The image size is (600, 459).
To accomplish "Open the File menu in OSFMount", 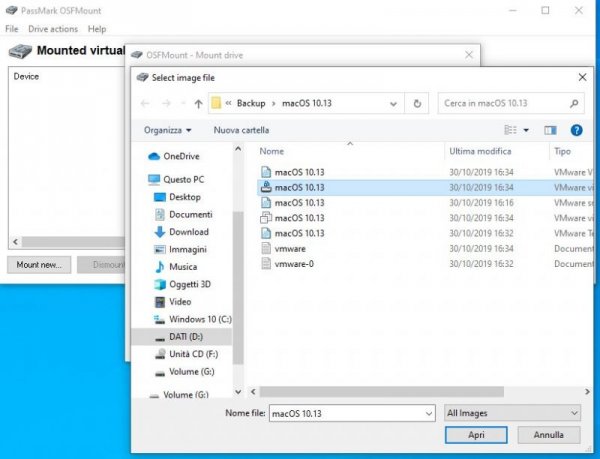I will [x=11, y=29].
